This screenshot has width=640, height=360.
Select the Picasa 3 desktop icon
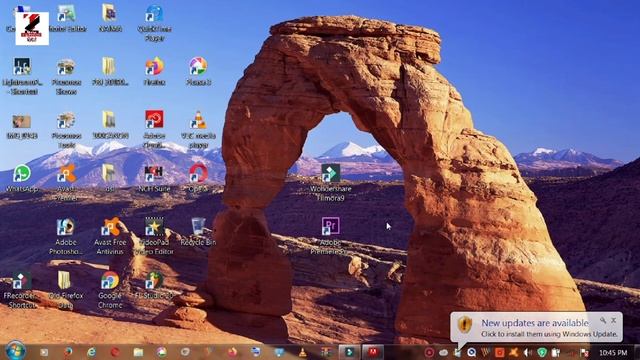click(198, 71)
